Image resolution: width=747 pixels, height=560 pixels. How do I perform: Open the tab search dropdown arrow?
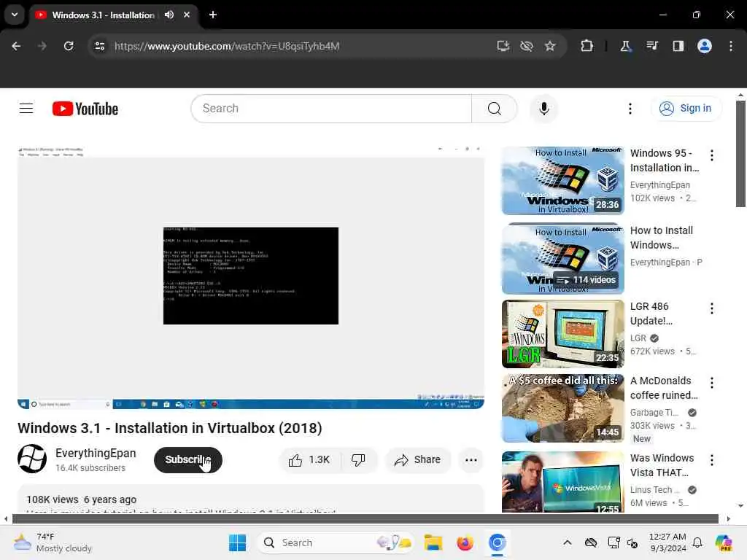[x=15, y=15]
